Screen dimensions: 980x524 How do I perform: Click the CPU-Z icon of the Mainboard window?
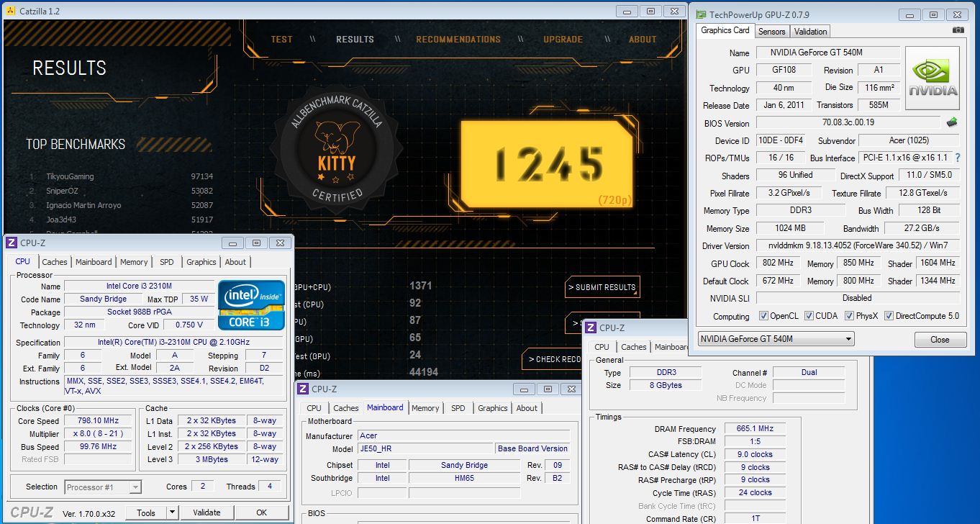(x=303, y=389)
